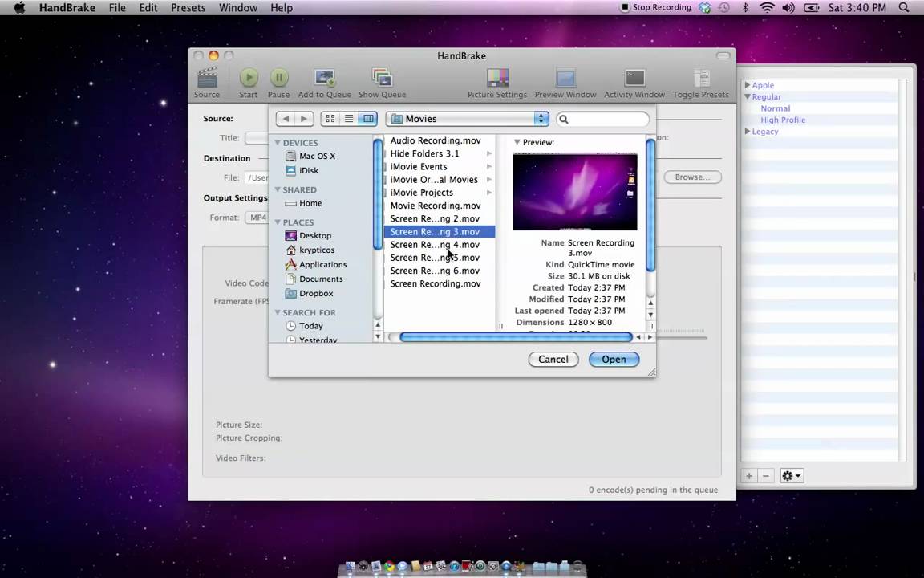Select Today under Search For

(x=304, y=326)
